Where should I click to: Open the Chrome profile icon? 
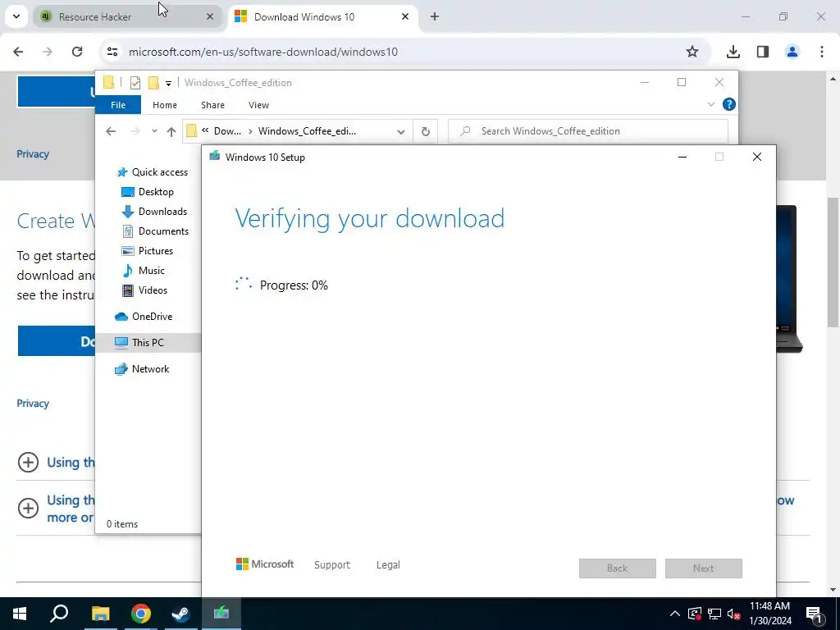(792, 52)
